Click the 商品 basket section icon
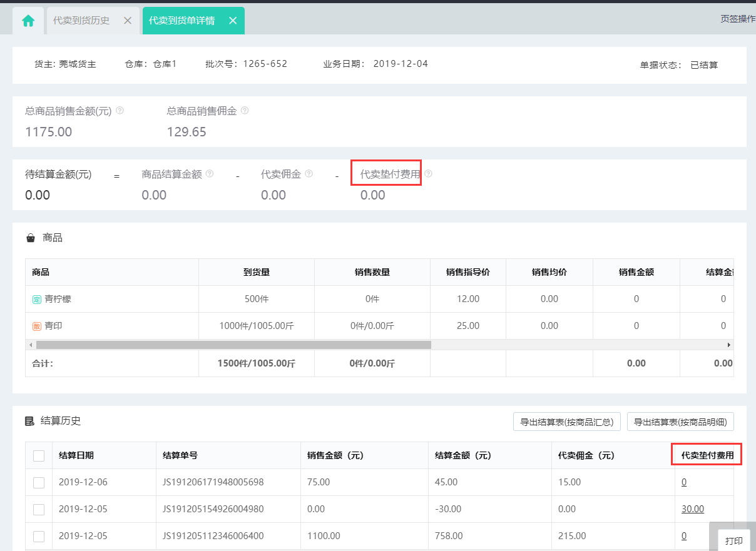This screenshot has height=551, width=756. (x=31, y=238)
